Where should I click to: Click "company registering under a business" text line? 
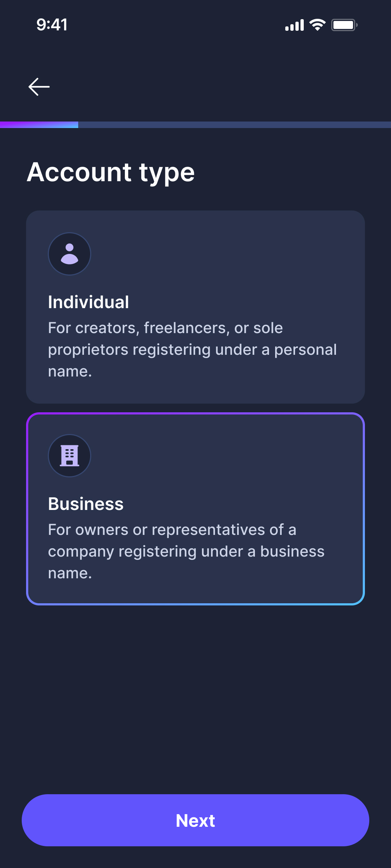pyautogui.click(x=186, y=552)
